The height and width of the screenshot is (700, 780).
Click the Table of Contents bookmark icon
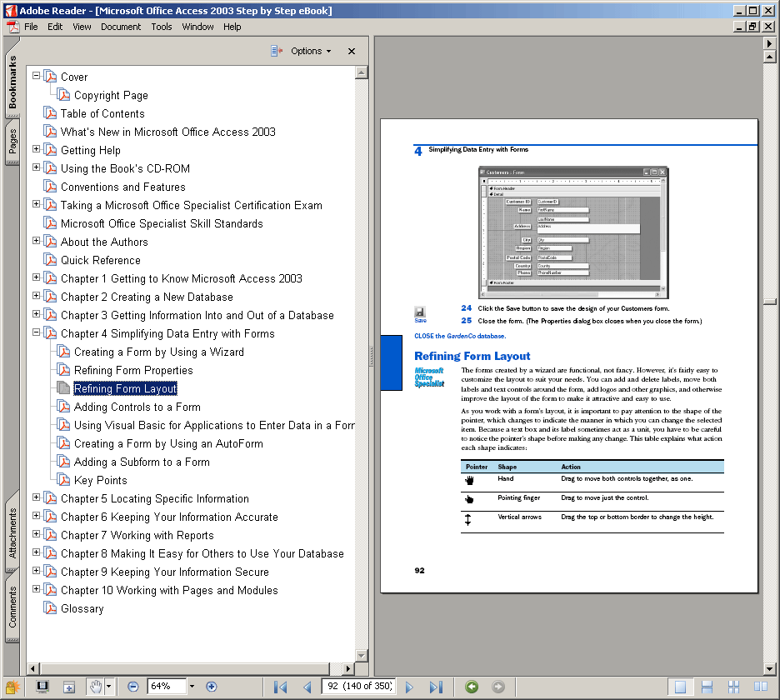click(x=50, y=113)
